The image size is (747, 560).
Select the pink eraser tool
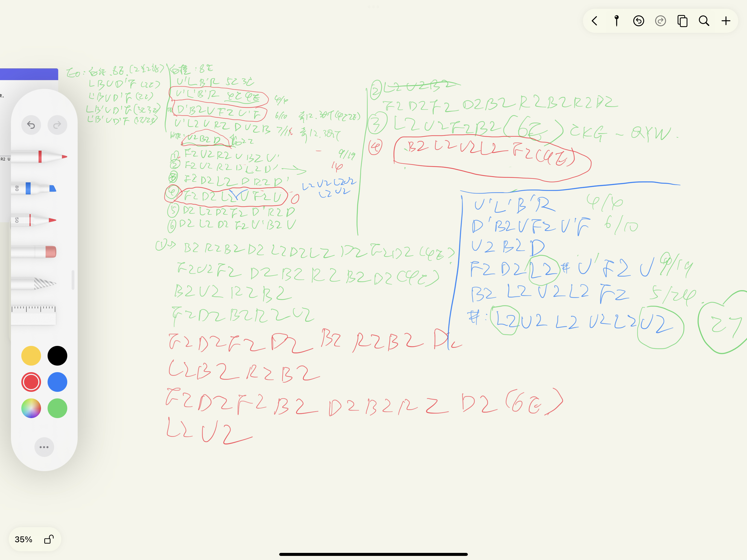tap(34, 252)
